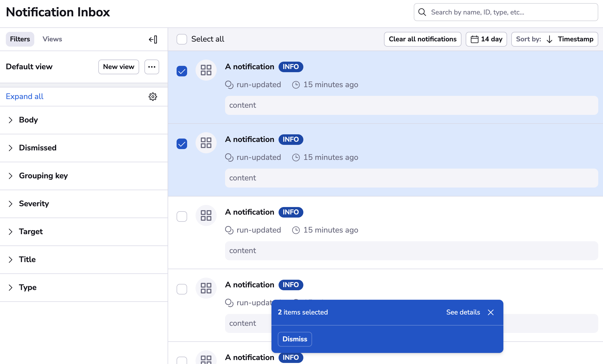The width and height of the screenshot is (603, 364).
Task: Check the third notification's checkbox
Action: 182,216
